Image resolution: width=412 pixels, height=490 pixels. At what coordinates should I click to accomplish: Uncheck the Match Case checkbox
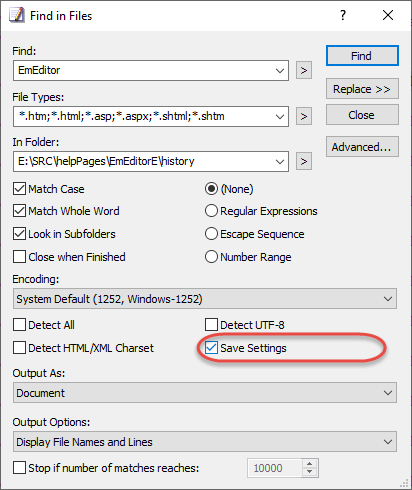tap(19, 189)
